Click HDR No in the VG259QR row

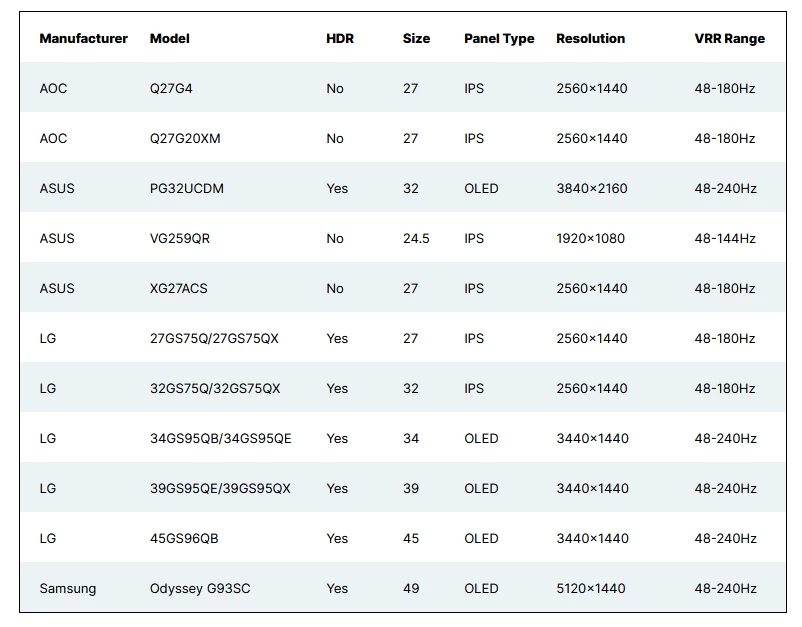click(x=335, y=239)
